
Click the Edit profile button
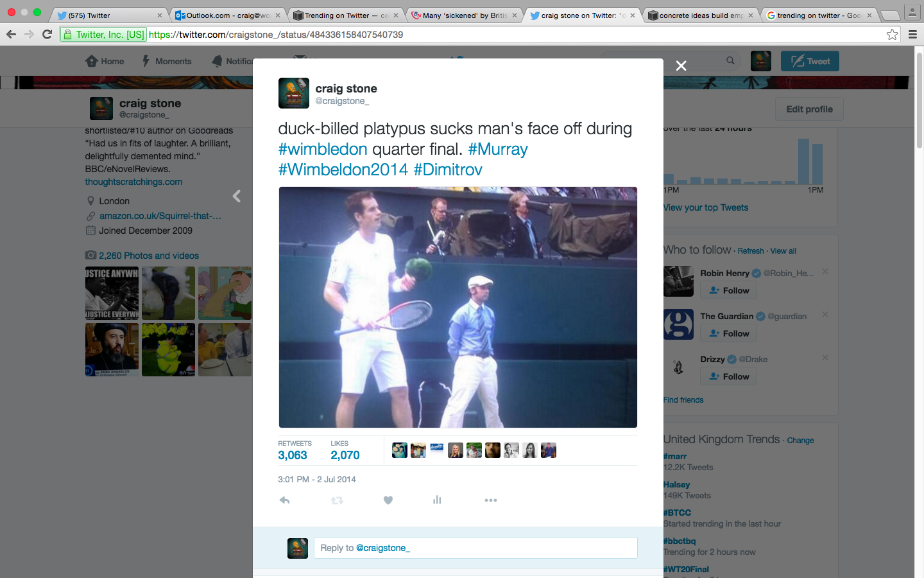tap(809, 109)
